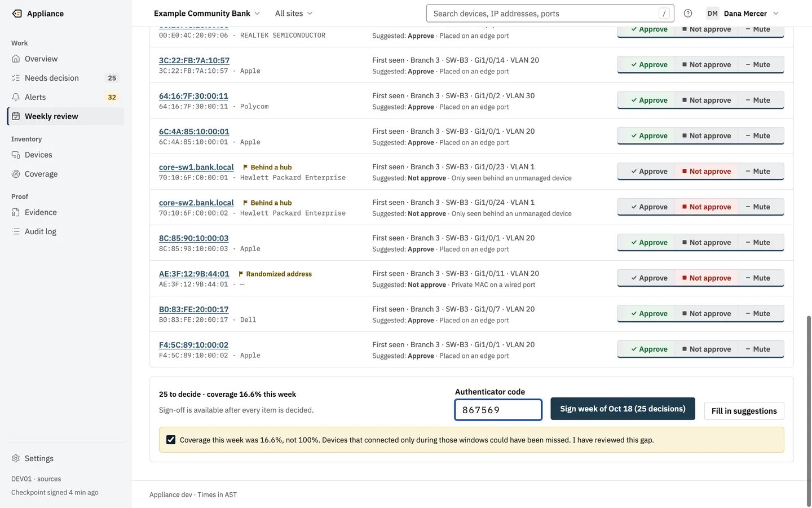Click the Needs decision list icon
The width and height of the screenshot is (812, 508).
tap(16, 78)
